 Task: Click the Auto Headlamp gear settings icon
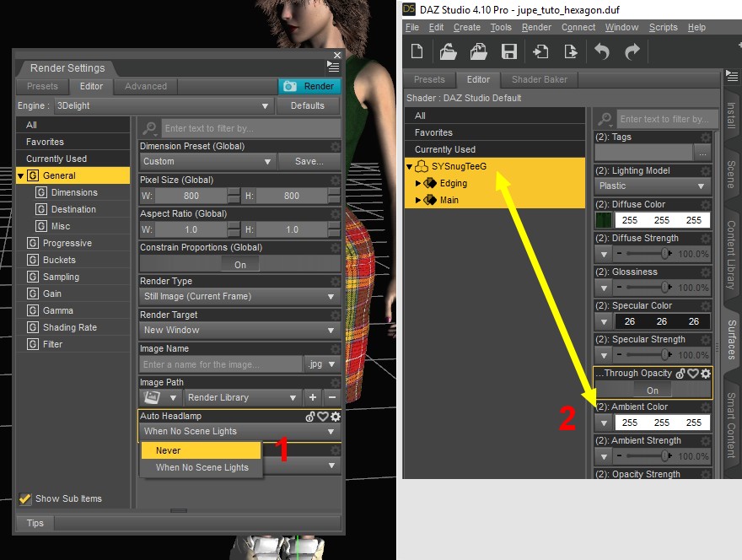336,417
